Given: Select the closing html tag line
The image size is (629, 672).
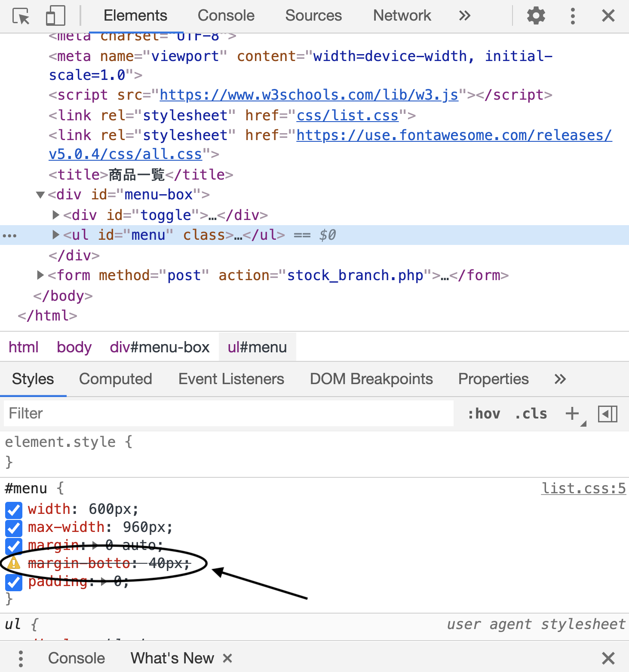Looking at the screenshot, I should click(x=47, y=316).
